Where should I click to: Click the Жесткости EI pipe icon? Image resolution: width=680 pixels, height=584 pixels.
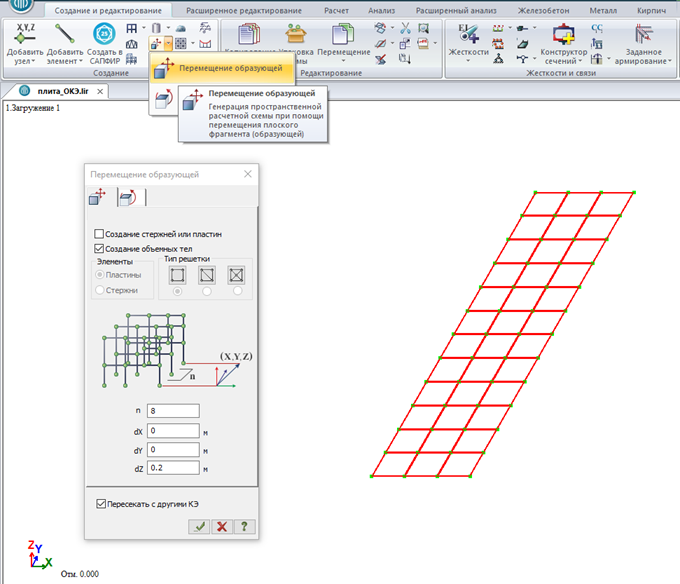point(468,34)
